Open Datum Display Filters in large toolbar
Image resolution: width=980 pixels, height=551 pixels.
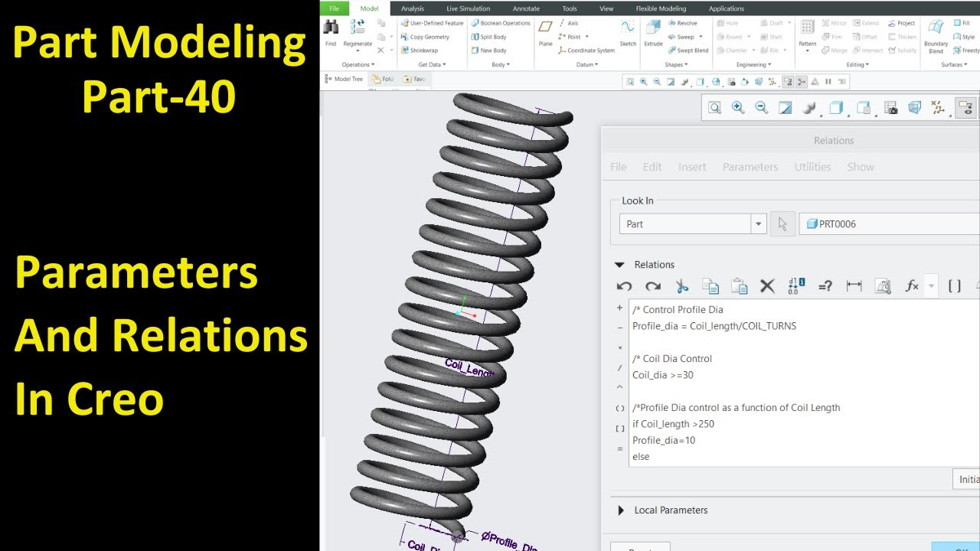pos(939,108)
